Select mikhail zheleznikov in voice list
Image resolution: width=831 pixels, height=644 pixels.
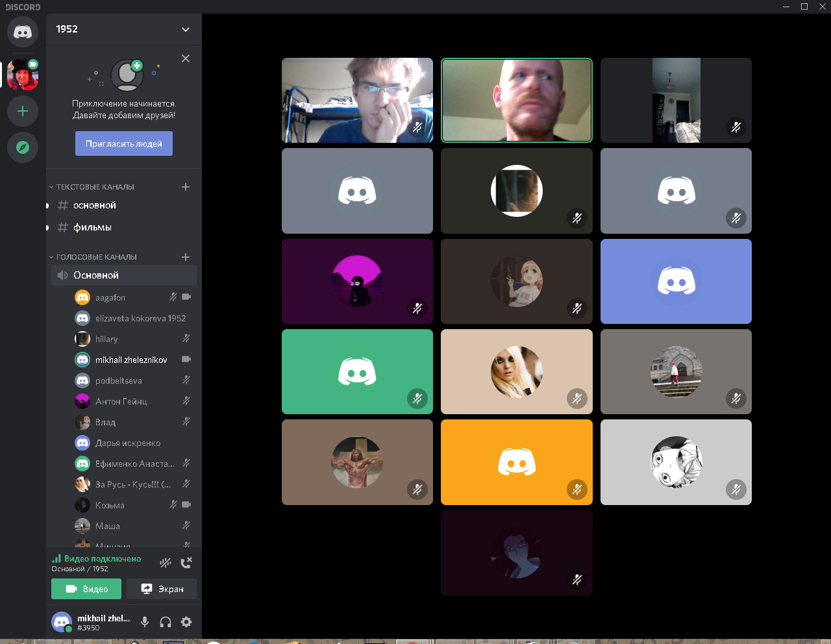(133, 360)
